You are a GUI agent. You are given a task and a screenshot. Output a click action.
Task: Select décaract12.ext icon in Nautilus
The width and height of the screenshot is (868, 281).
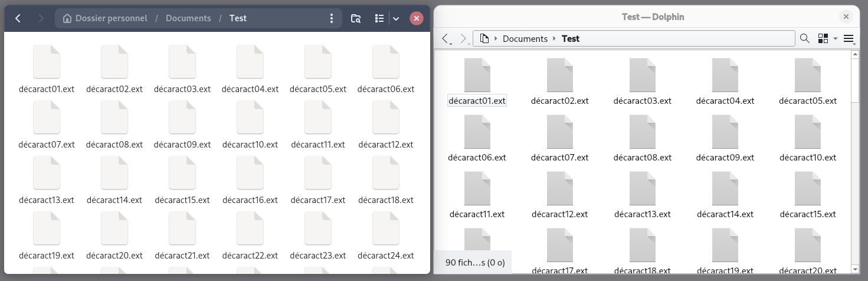[x=386, y=117]
